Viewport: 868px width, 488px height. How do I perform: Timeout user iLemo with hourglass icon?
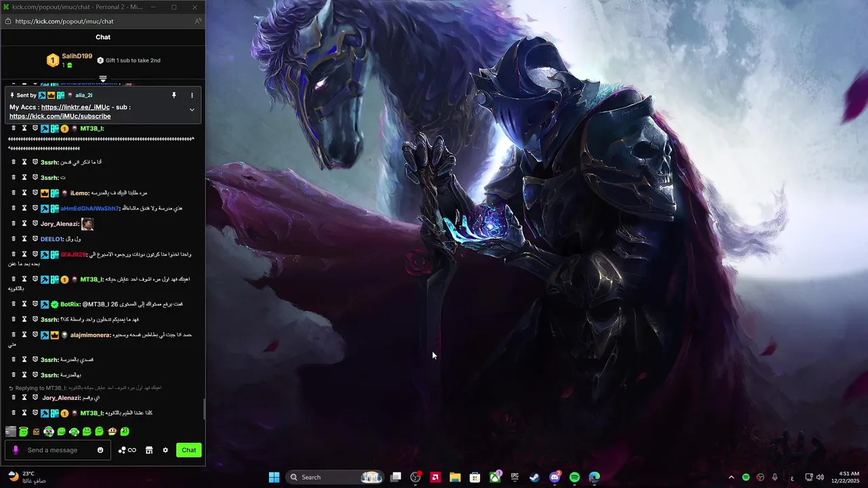(24, 193)
